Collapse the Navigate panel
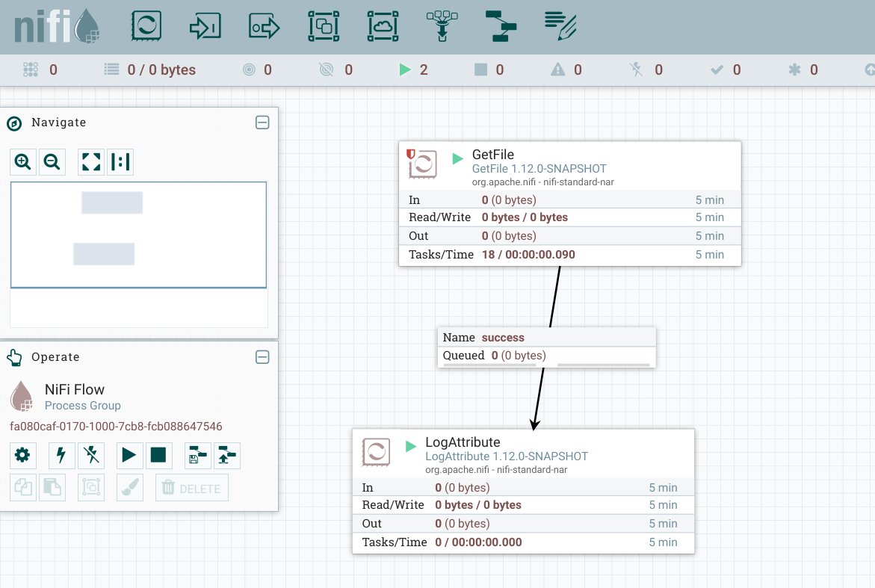Viewport: 875px width, 588px height. (262, 123)
